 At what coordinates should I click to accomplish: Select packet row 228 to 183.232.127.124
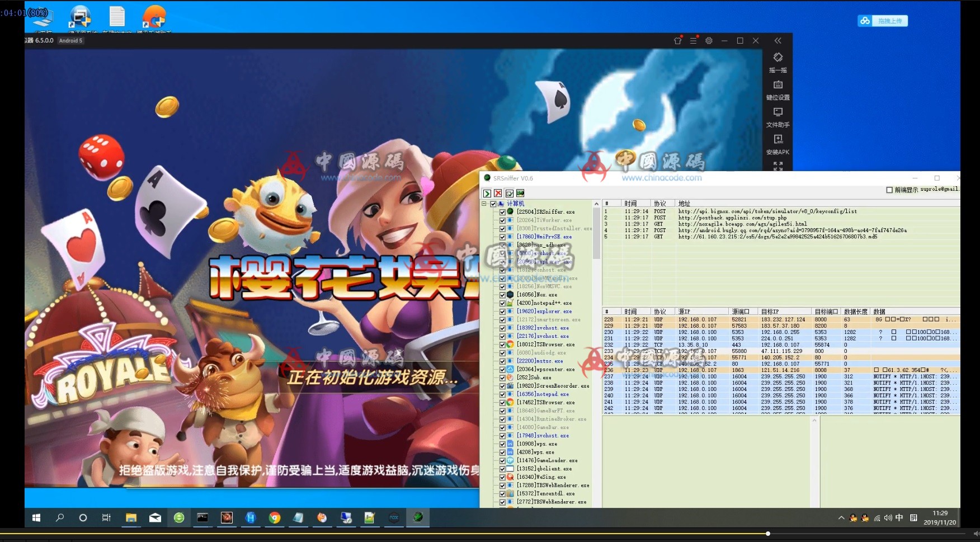[x=781, y=319]
